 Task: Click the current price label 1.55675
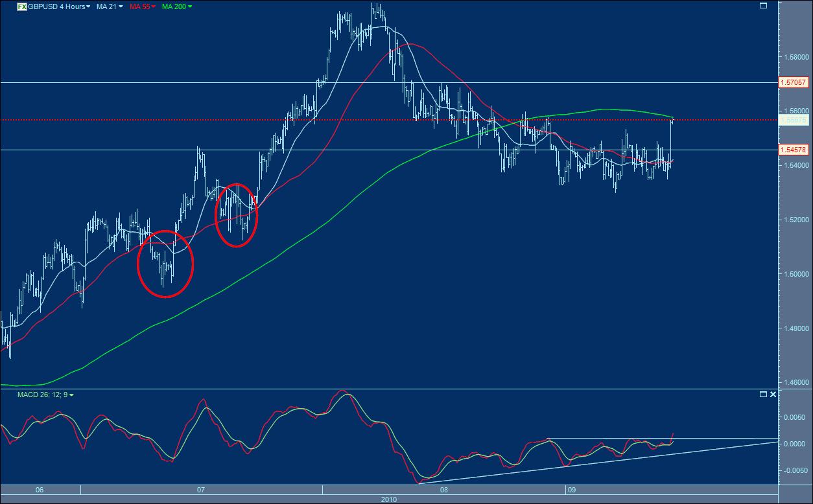tap(794, 120)
